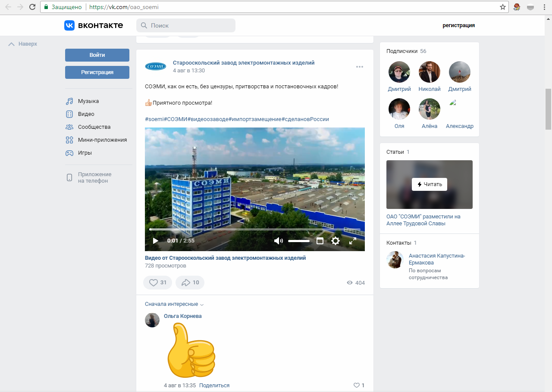Viewport: 552px width, 392px height.
Task: Expand the Сначала интересные sort dropdown
Action: 174,304
